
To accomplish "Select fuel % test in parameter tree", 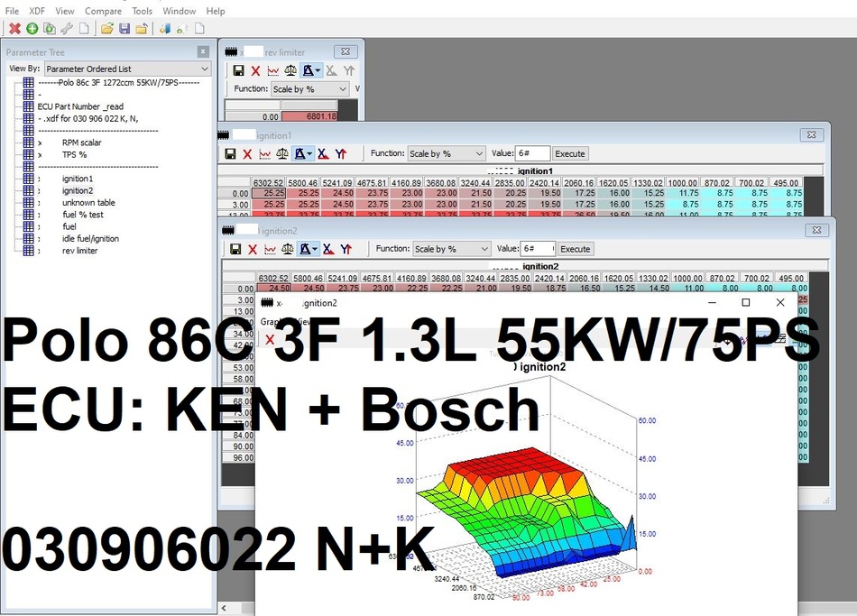I will point(82,215).
